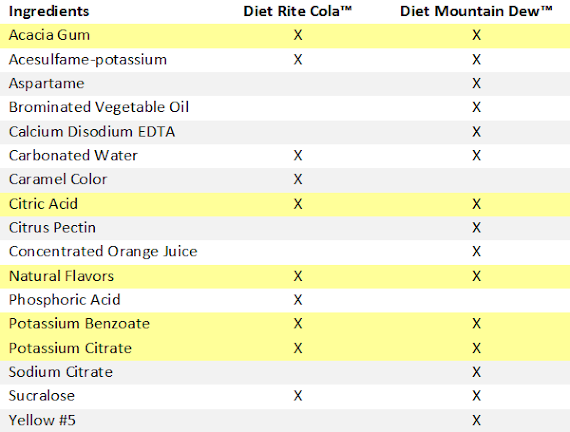Click the Citrus Pectin cell
The height and width of the screenshot is (432, 570).
click(x=52, y=228)
